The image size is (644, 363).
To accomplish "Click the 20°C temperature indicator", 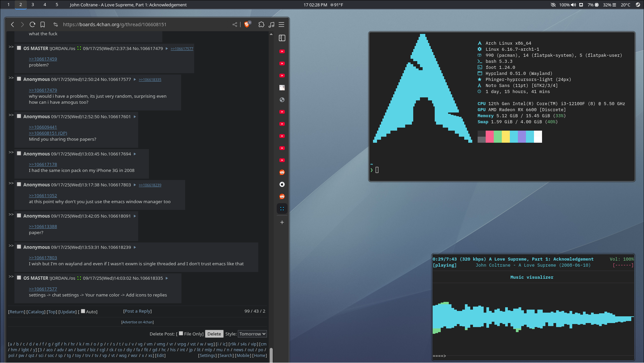I will click(x=625, y=5).
